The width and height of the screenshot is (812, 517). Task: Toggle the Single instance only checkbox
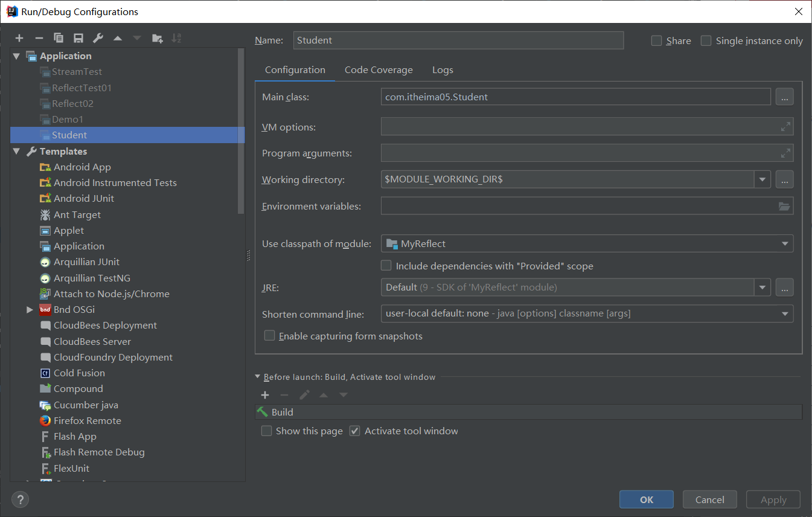click(x=706, y=41)
